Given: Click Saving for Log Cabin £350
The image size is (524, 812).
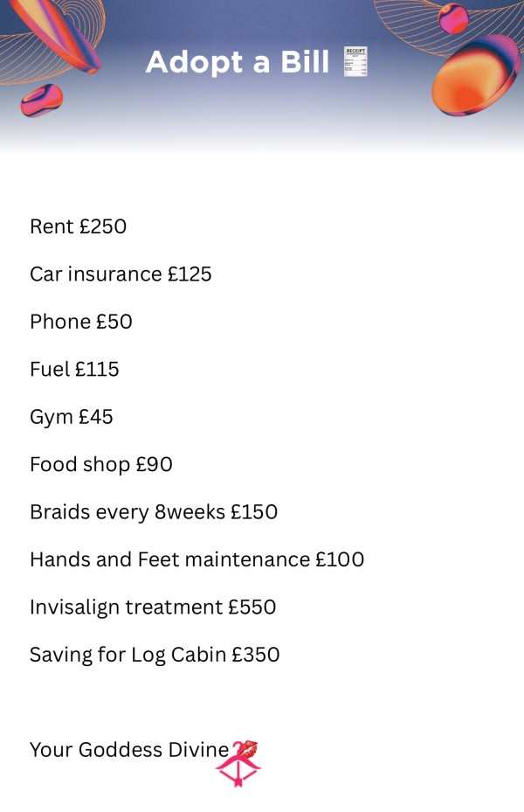Looking at the screenshot, I should tap(155, 655).
